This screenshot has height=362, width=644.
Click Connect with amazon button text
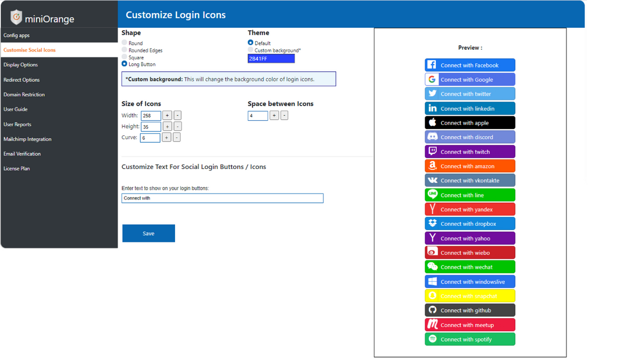coord(467,166)
